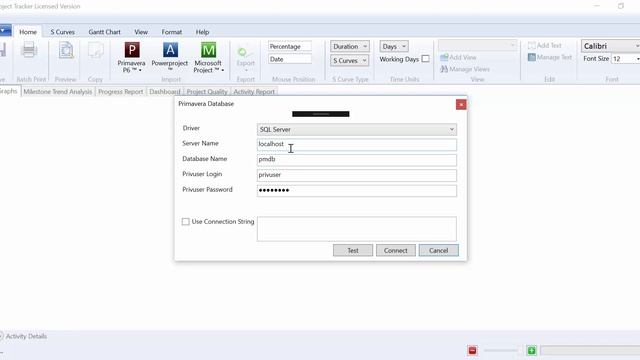Click the Cancel button
The height and width of the screenshot is (360, 640).
(x=438, y=250)
